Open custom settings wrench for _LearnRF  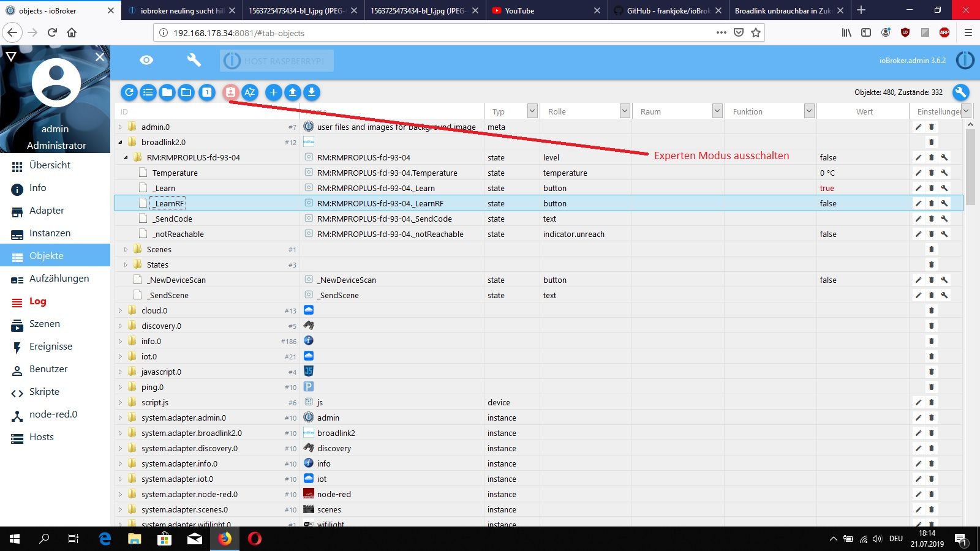(x=944, y=203)
